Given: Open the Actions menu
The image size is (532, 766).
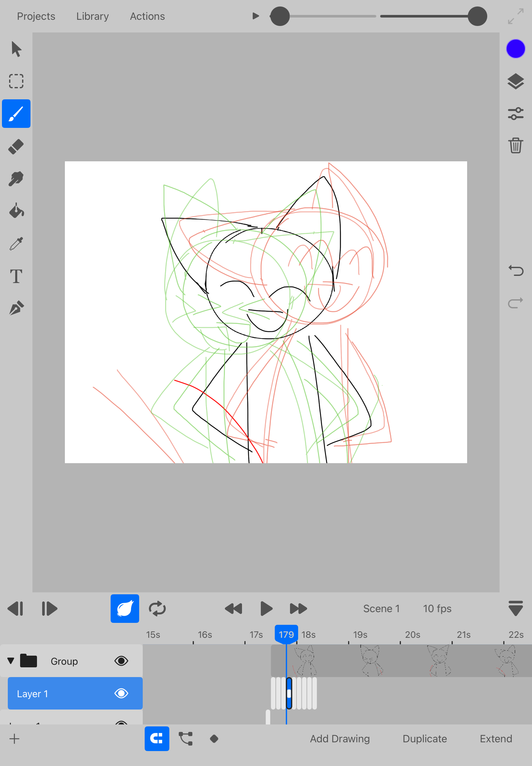Looking at the screenshot, I should [x=147, y=16].
